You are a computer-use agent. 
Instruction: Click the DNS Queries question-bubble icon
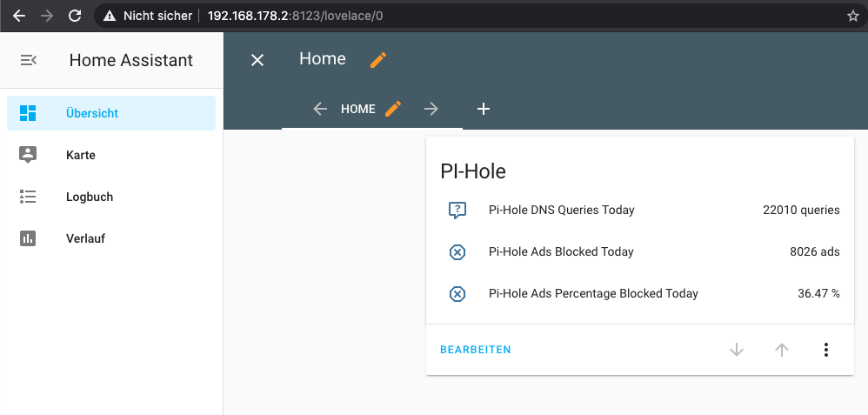(457, 211)
